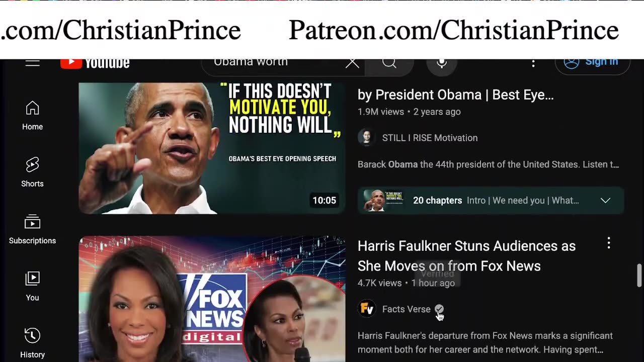Open the hamburger guide menu
The image size is (644, 362).
pos(32,63)
